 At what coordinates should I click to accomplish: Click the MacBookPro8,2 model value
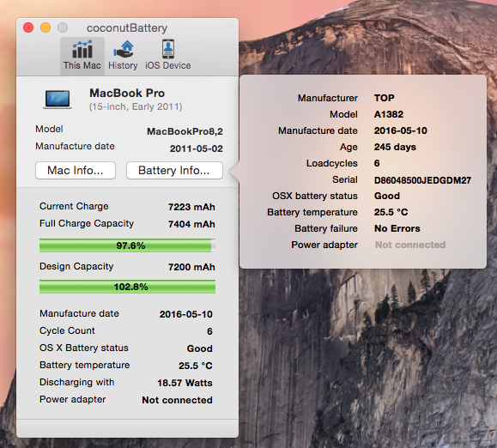coord(185,131)
